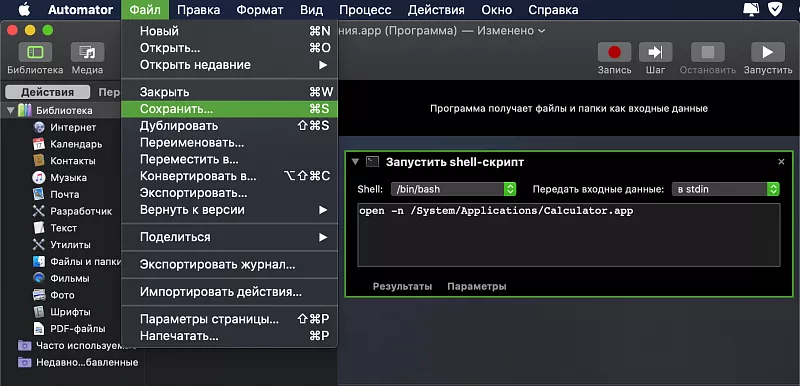800x386 pixels.
Task: Collapse the Библиотека tree triangle
Action: pyautogui.click(x=10, y=111)
